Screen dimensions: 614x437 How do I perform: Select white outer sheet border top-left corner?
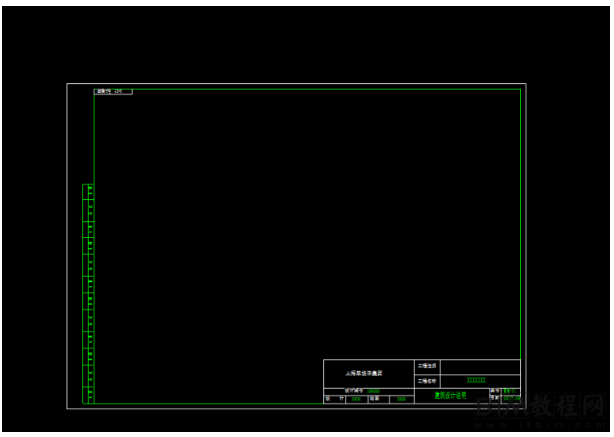[x=67, y=84]
